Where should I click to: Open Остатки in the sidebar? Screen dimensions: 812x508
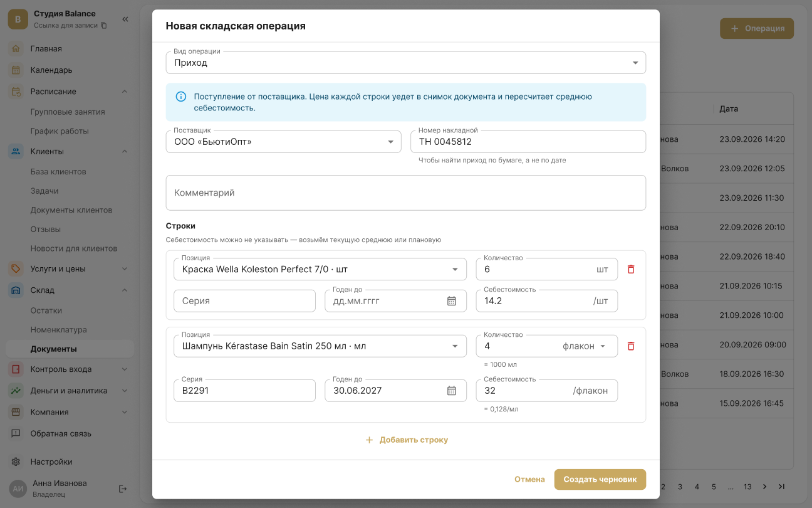point(46,310)
